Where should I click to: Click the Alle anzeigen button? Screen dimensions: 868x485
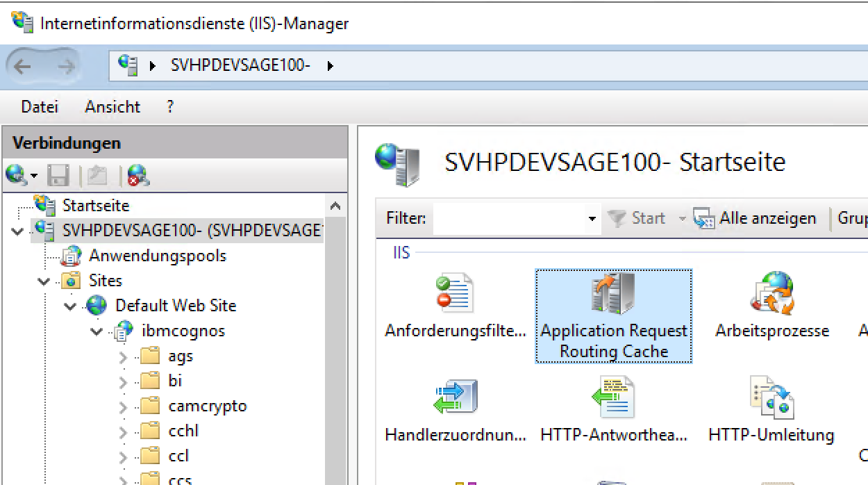[756, 218]
